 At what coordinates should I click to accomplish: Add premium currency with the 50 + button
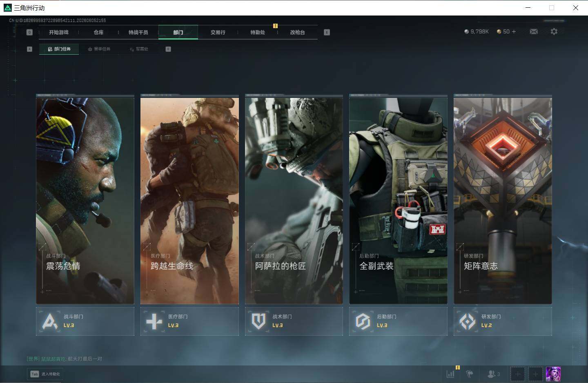(x=506, y=31)
